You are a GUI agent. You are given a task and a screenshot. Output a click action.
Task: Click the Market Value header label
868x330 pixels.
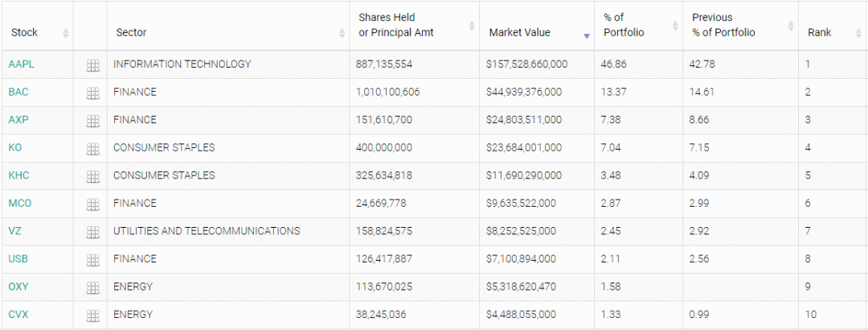[x=520, y=33]
